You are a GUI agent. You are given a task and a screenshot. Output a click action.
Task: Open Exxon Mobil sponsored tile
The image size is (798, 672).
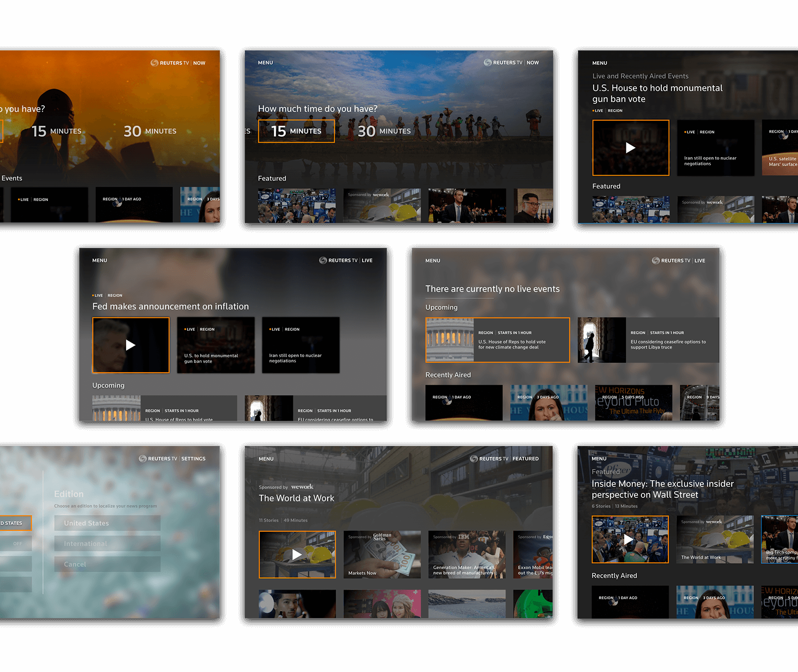pyautogui.click(x=533, y=555)
